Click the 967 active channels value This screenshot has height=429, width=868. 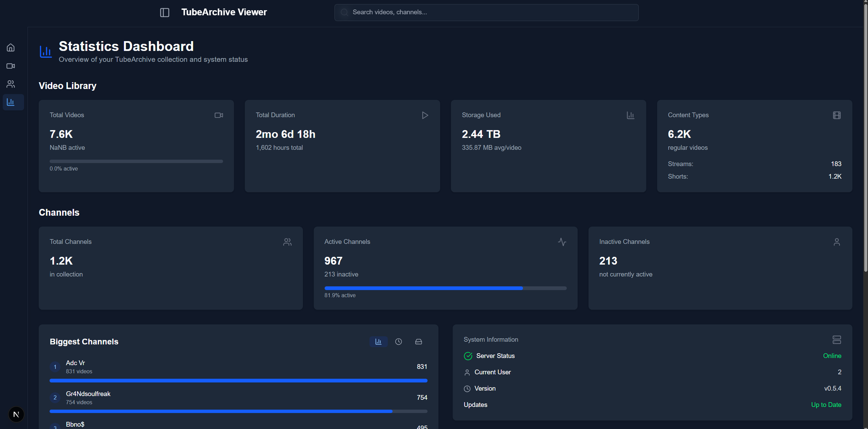pyautogui.click(x=334, y=261)
